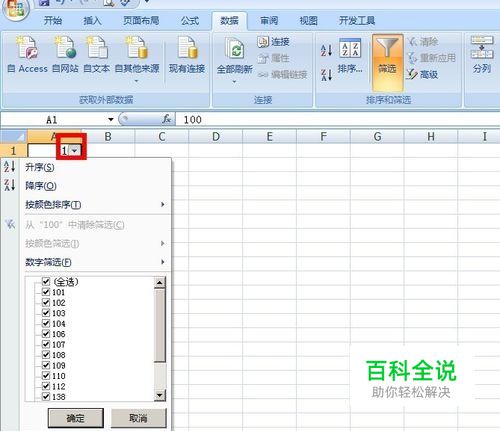The width and height of the screenshot is (500, 431).
Task: Uncheck the 106 checkbox
Action: (x=46, y=334)
